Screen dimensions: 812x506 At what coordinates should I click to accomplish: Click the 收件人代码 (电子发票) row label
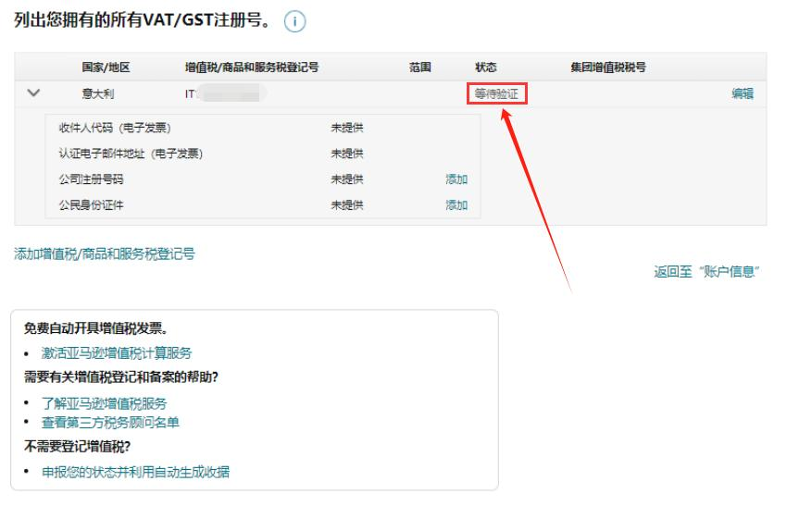pyautogui.click(x=115, y=128)
